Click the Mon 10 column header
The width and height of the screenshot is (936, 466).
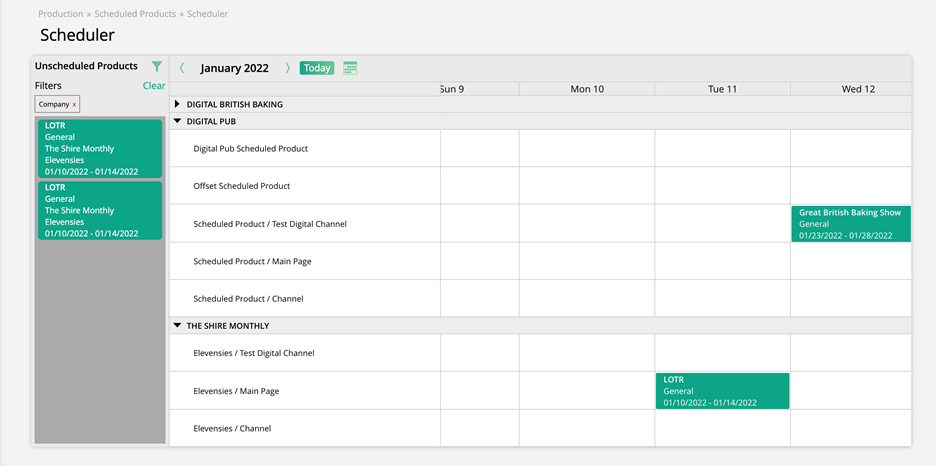(587, 89)
